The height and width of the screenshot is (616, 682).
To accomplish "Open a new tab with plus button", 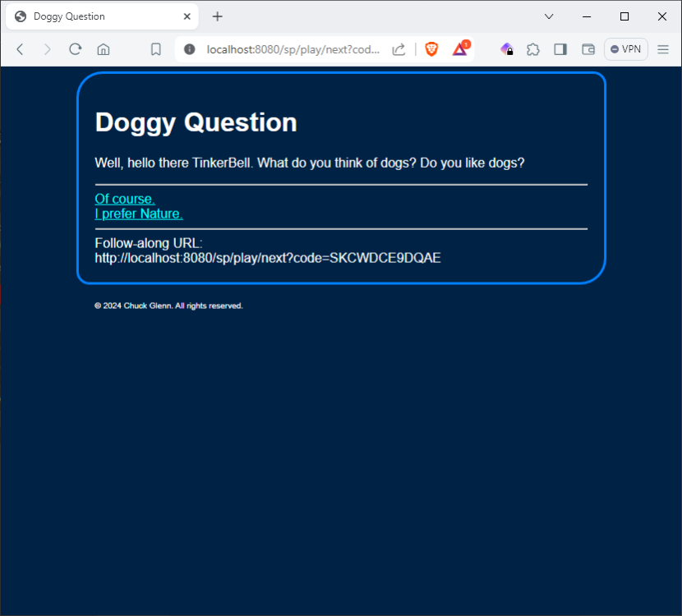I will 218,16.
